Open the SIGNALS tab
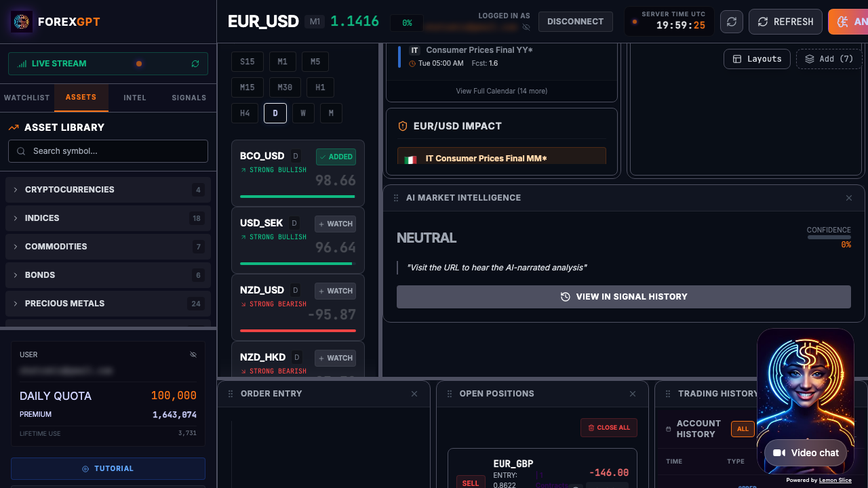 tap(189, 98)
